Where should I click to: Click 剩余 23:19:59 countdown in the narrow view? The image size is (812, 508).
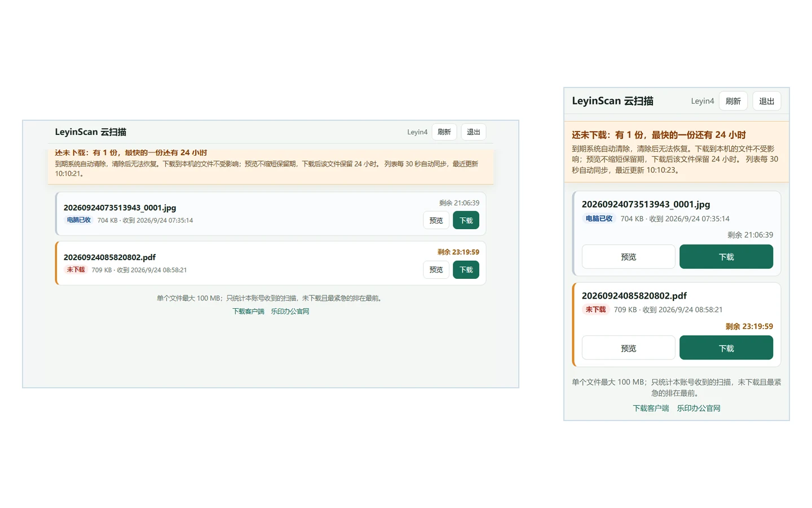tap(749, 326)
